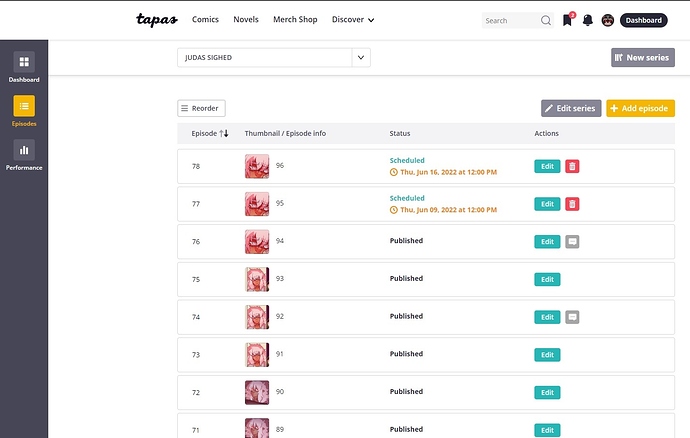Delete scheduled episode 78 via trash icon
This screenshot has height=438, width=690.
(x=572, y=166)
